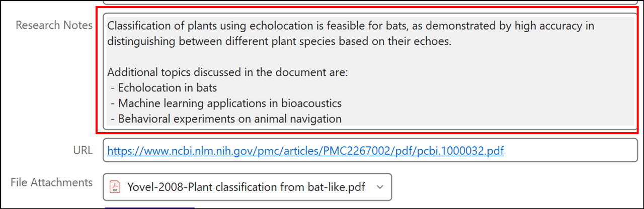
Task: Click the "Additional topics discussed" line
Action: click(x=227, y=72)
